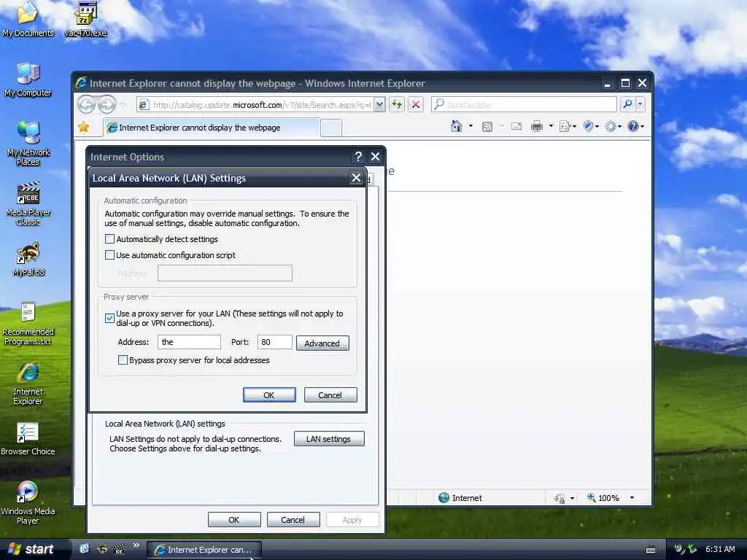Open recent pages dropdown arrow
This screenshot has width=747, height=560.
(x=123, y=105)
